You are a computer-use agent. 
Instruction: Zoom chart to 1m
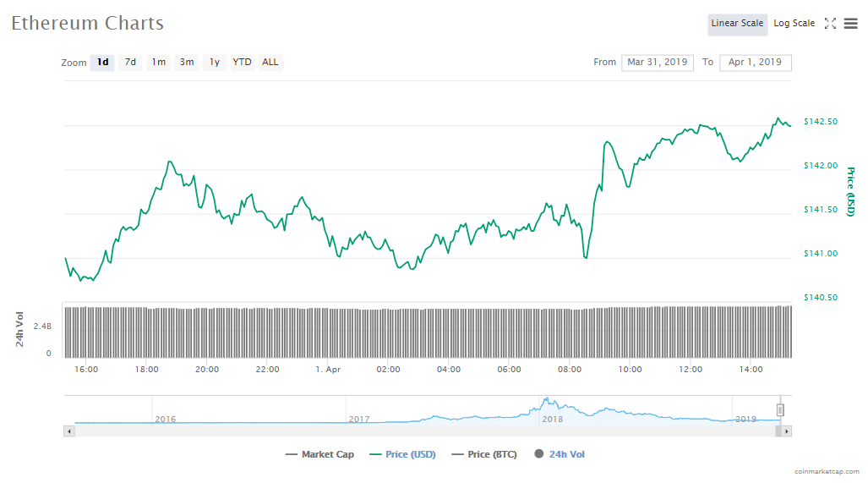tap(159, 62)
